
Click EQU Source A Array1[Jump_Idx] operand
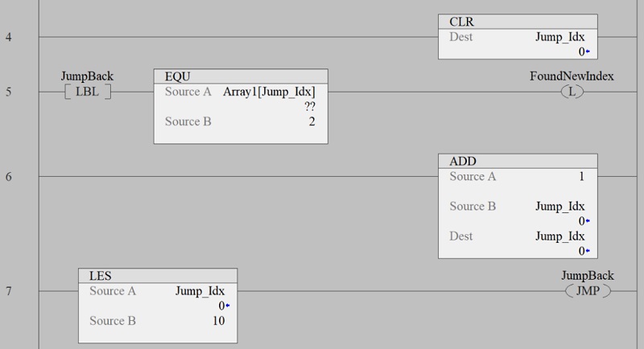269,92
